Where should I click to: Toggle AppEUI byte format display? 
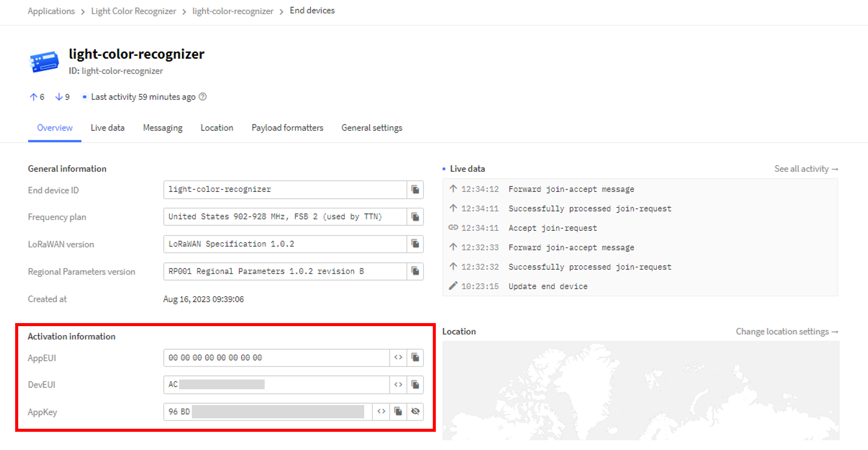pos(398,358)
